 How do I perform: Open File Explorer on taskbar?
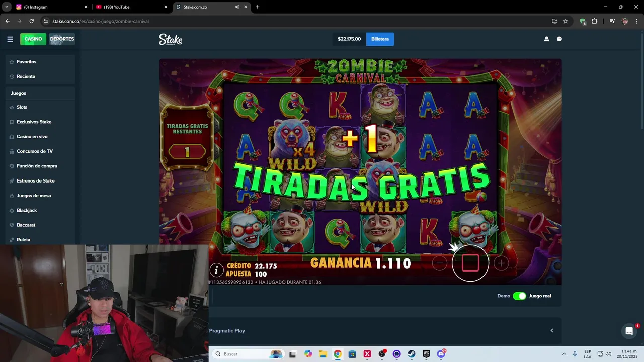(x=323, y=354)
